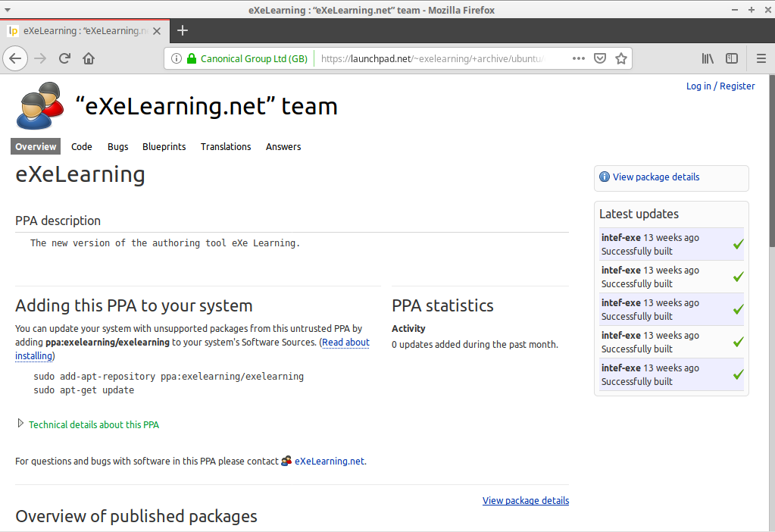The width and height of the screenshot is (775, 532).
Task: Save page to Pocket
Action: click(x=599, y=59)
